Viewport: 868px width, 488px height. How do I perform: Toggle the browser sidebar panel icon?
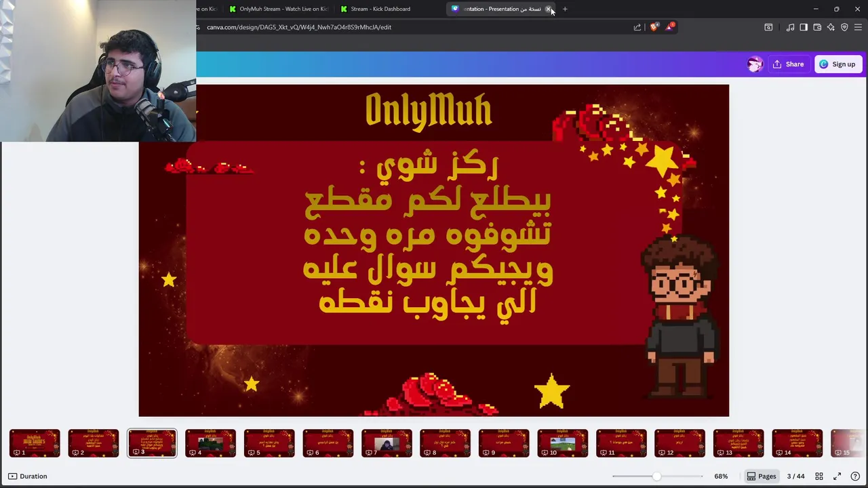(x=804, y=27)
